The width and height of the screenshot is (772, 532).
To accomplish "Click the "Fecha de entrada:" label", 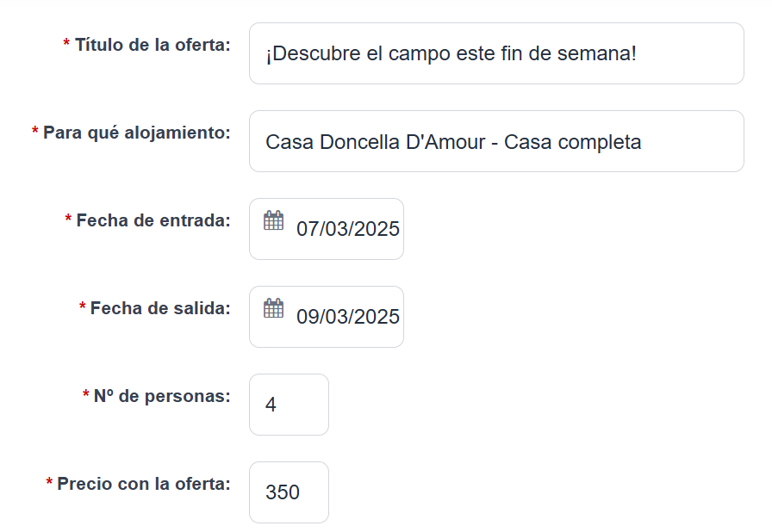I will click(153, 220).
